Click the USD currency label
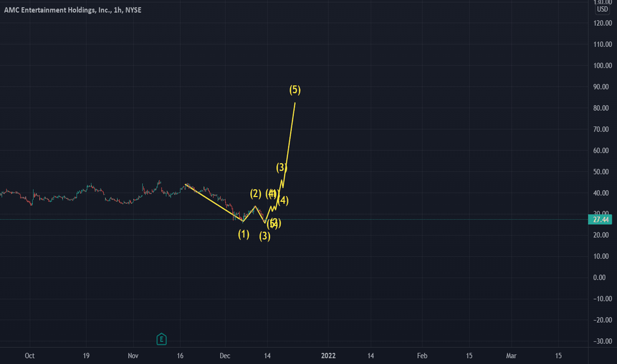Viewport: 617px width, 364px height. pyautogui.click(x=602, y=9)
